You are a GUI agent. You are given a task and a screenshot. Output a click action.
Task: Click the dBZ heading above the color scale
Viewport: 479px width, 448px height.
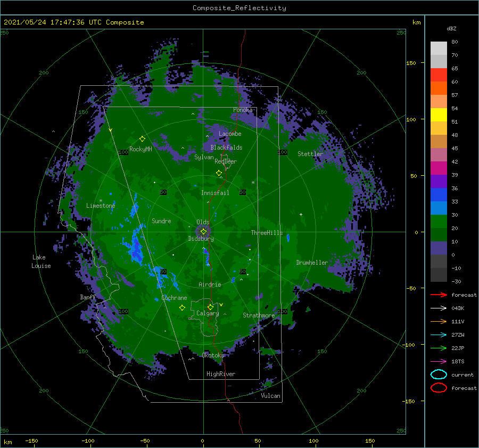[451, 29]
